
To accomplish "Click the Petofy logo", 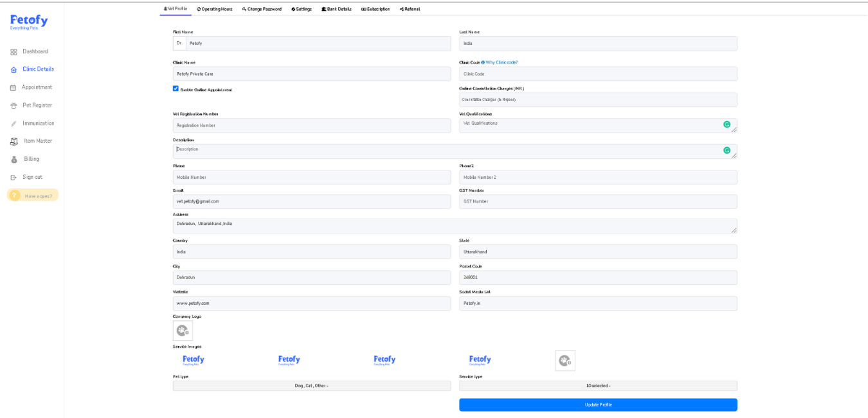I will [29, 23].
